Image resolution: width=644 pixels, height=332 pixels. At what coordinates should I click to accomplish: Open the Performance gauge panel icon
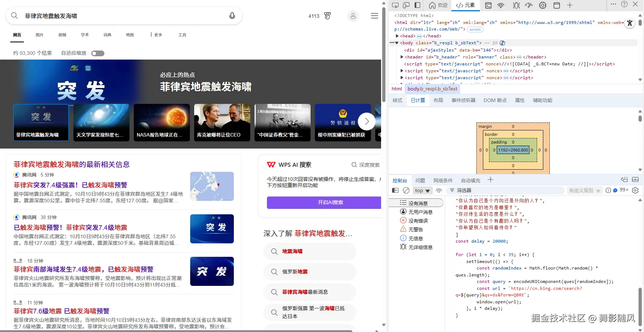tap(529, 5)
